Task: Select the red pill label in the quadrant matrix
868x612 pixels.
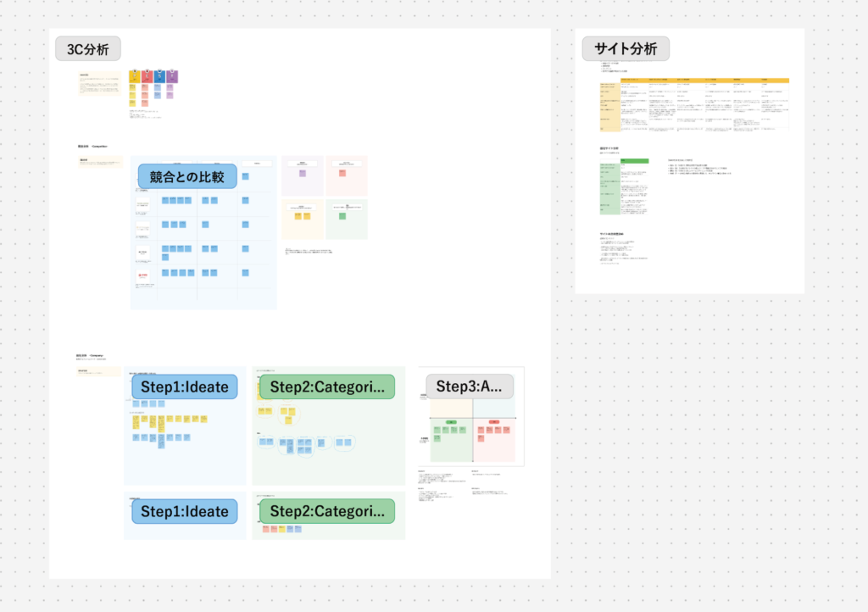Action: coord(494,422)
